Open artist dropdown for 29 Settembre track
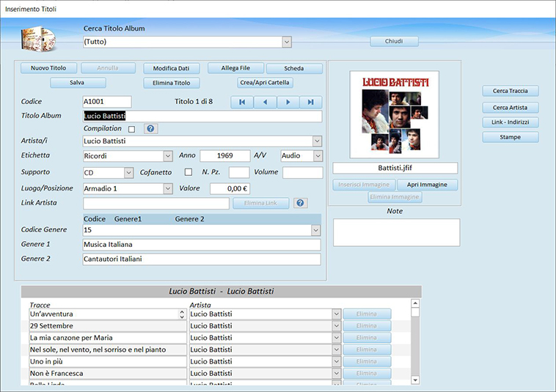This screenshot has width=556, height=392. pos(337,326)
